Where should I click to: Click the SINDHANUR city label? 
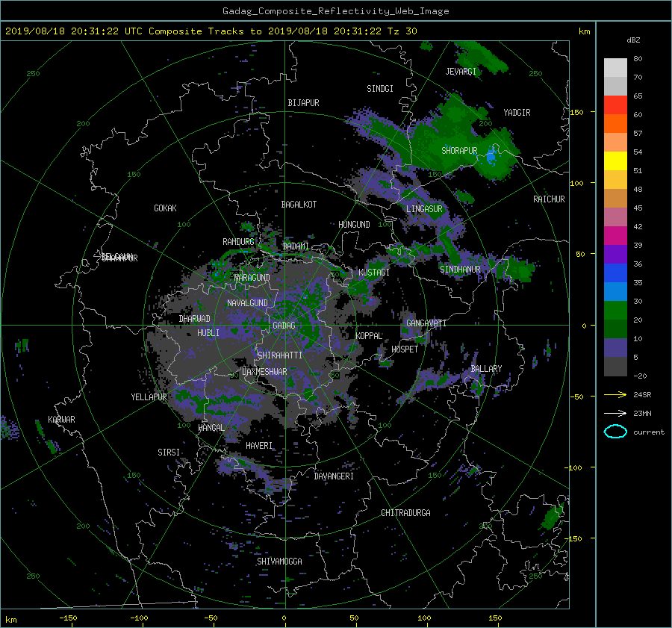pos(460,270)
